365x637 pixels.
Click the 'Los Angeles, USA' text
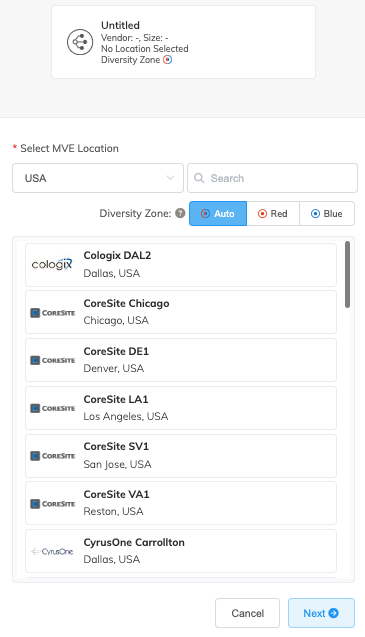click(x=126, y=416)
